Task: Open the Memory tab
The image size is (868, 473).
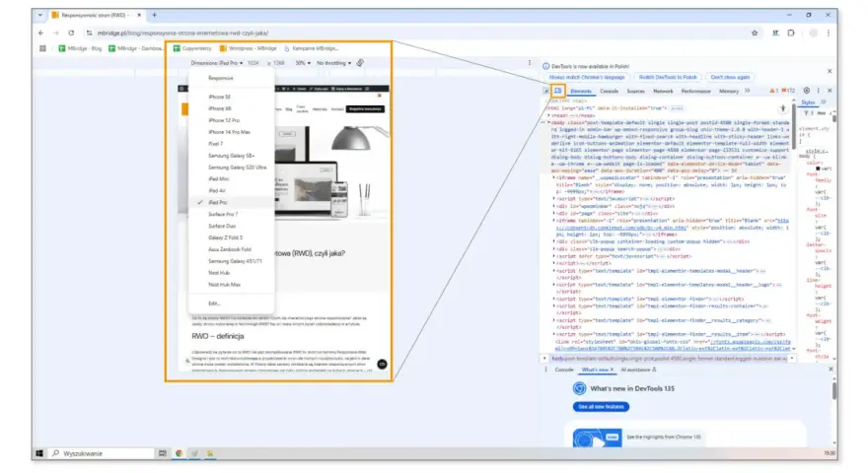Action: coord(729,91)
